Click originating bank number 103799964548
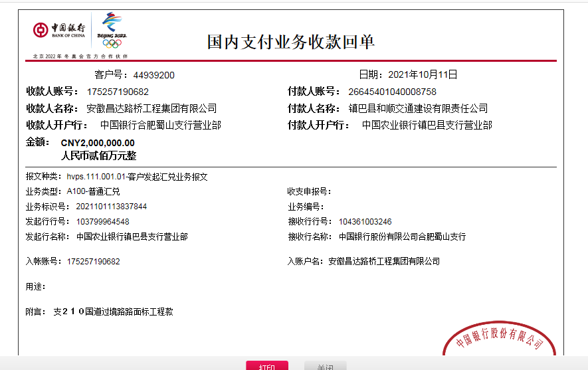 [102, 222]
